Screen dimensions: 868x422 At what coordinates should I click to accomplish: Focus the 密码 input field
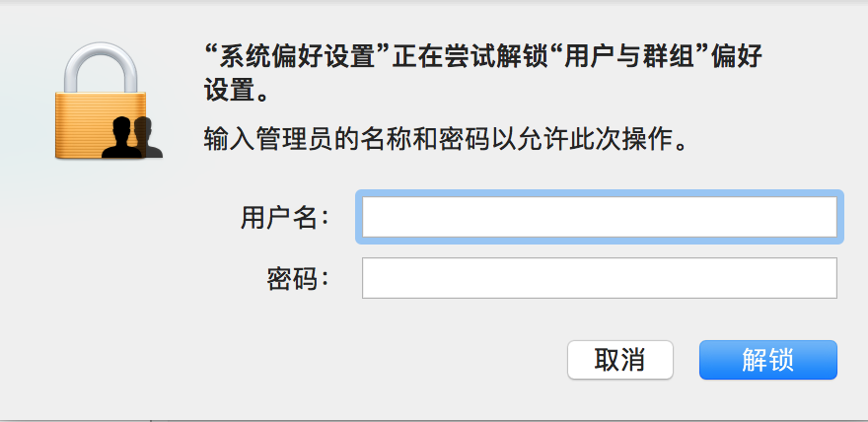(x=599, y=278)
